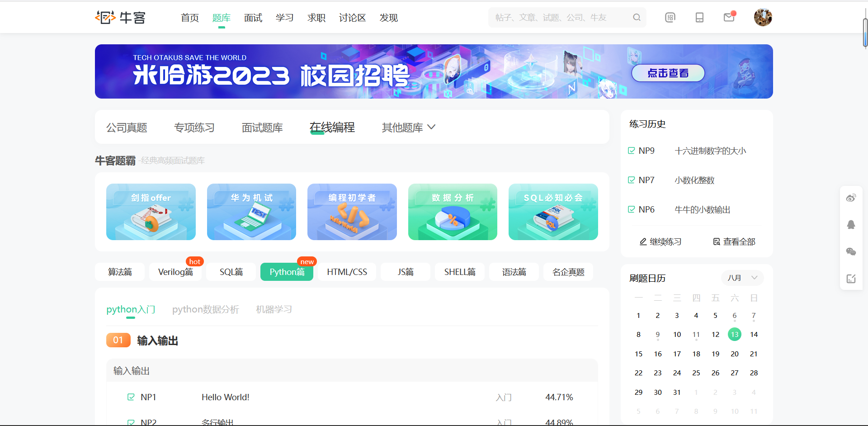
Task: Click the 查看全部 magnifier document icon
Action: tap(717, 241)
